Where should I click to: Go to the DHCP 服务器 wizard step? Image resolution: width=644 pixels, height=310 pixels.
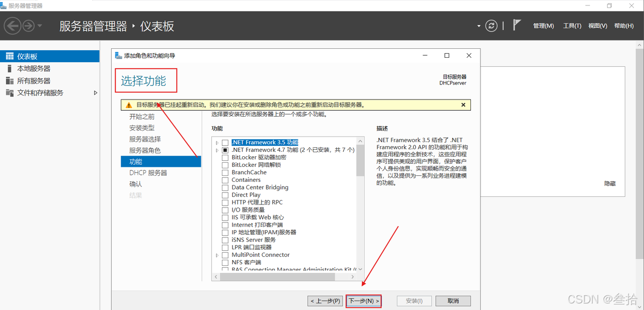point(148,173)
